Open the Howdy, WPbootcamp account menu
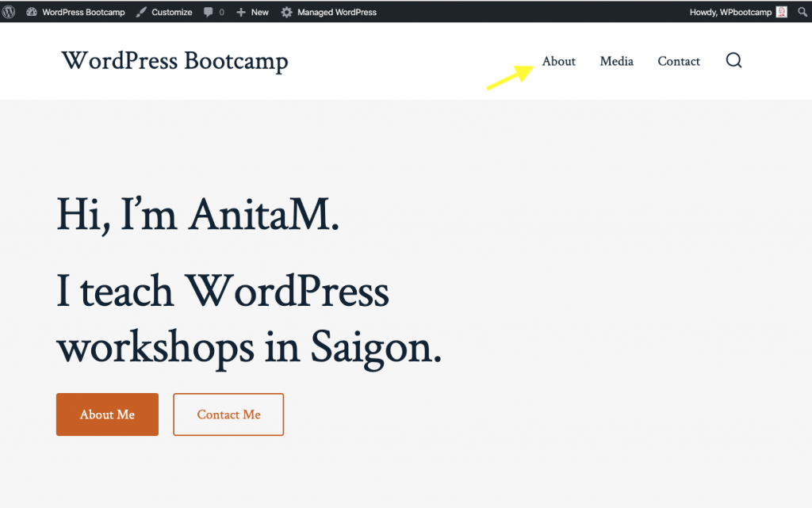Screen dimensions: 812x508 pos(738,12)
